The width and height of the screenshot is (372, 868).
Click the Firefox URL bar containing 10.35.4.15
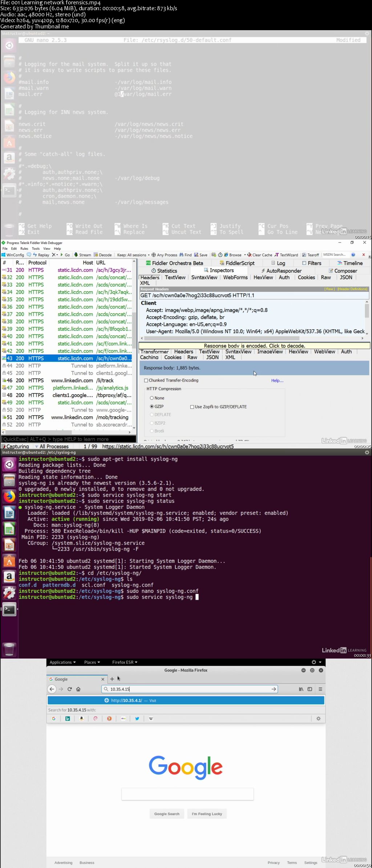pos(190,689)
